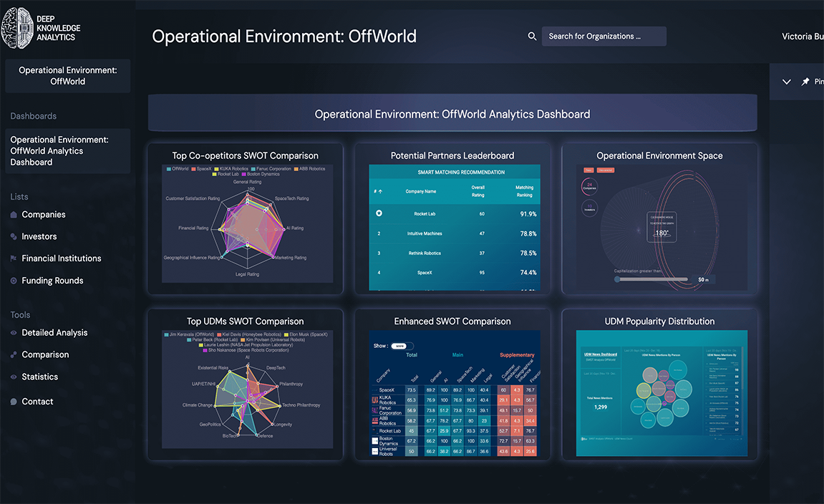Click the Funding Rounds target icon
This screenshot has height=504, width=824.
[x=14, y=281]
